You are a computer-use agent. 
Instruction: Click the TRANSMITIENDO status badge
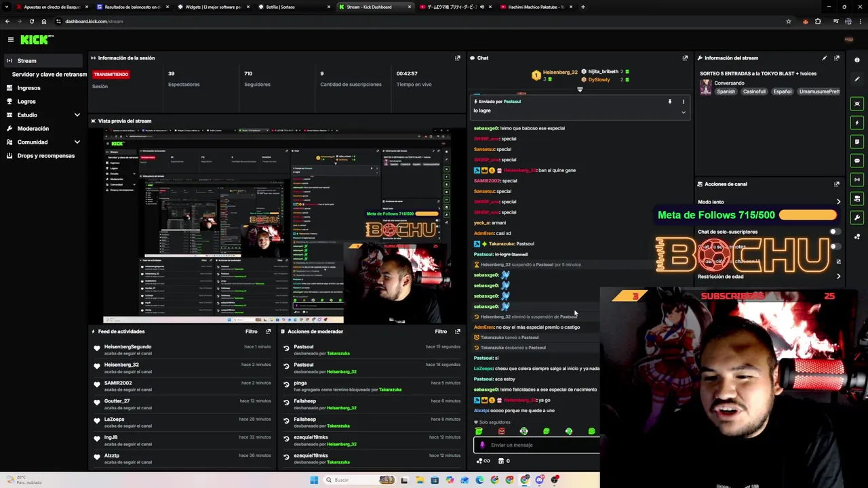111,74
